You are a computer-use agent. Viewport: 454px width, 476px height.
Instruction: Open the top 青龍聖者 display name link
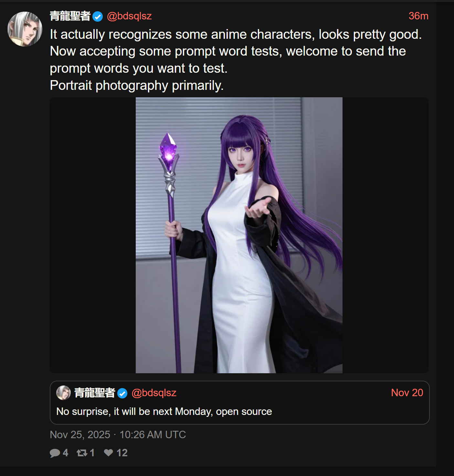click(70, 16)
